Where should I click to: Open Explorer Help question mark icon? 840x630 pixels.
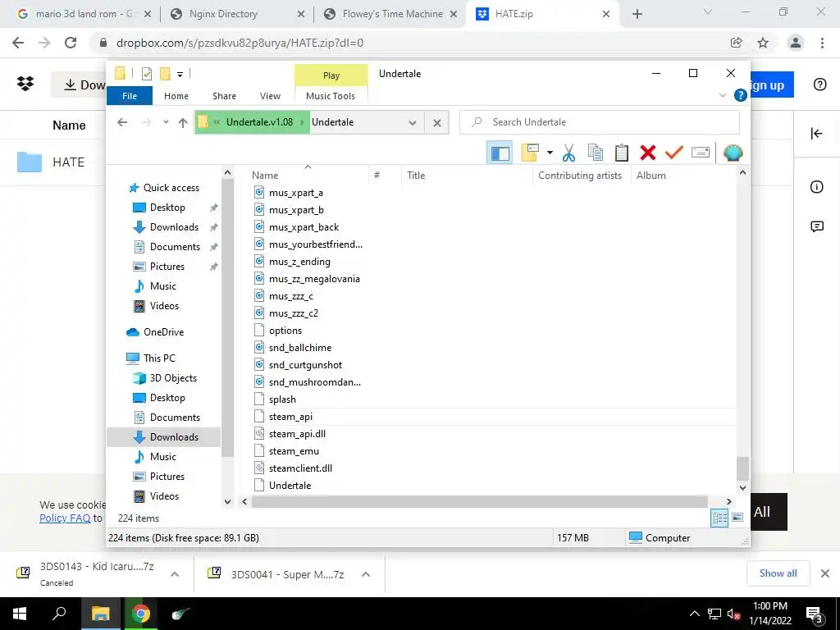[x=741, y=95]
